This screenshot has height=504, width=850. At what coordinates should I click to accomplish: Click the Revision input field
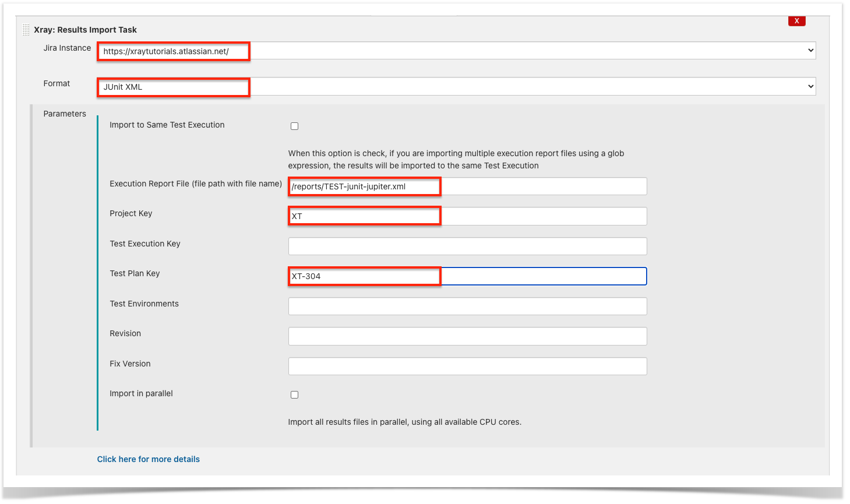(467, 336)
